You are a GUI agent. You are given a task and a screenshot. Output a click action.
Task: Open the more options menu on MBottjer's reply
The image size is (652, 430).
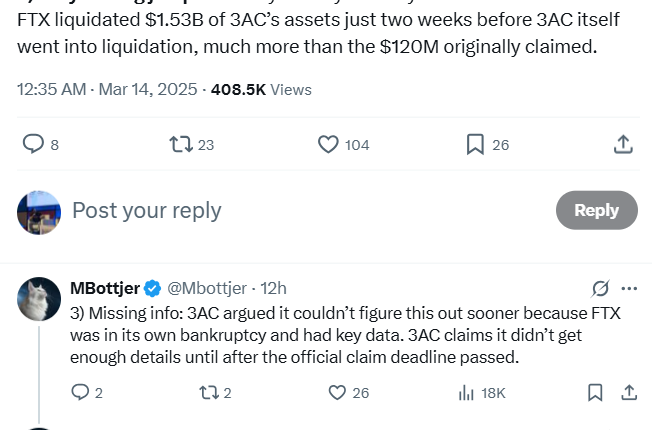click(x=629, y=288)
